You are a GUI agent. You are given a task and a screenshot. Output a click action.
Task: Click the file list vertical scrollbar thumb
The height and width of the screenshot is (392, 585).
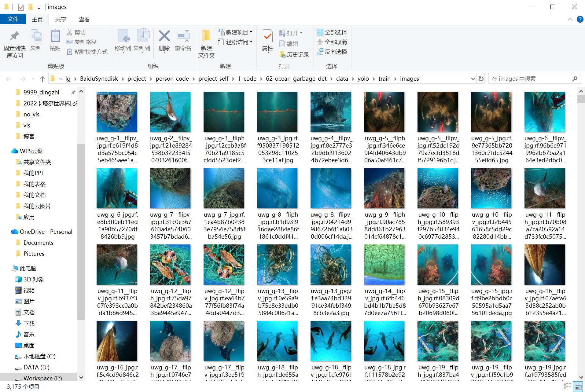coord(581,99)
